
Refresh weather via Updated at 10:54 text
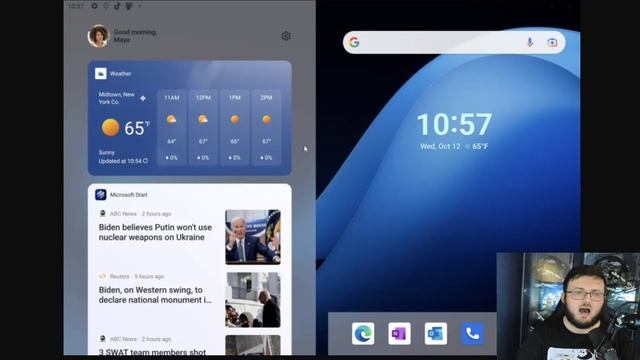[x=123, y=161]
